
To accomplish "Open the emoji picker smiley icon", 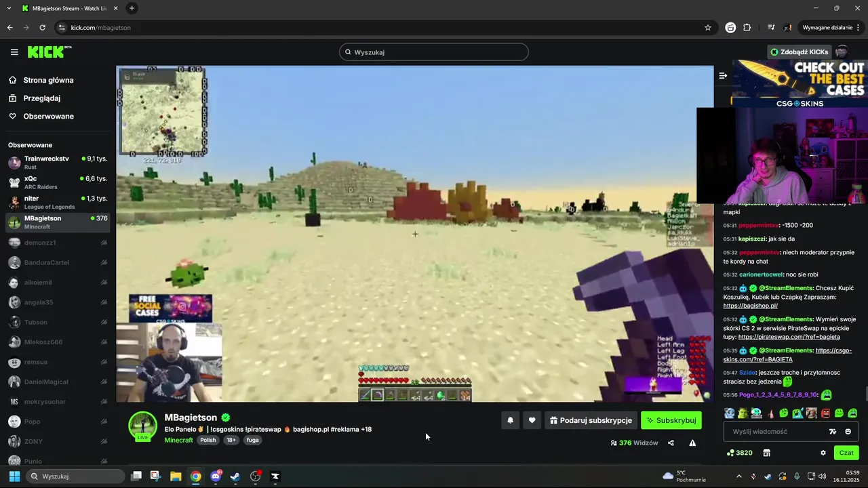I will [x=848, y=432].
